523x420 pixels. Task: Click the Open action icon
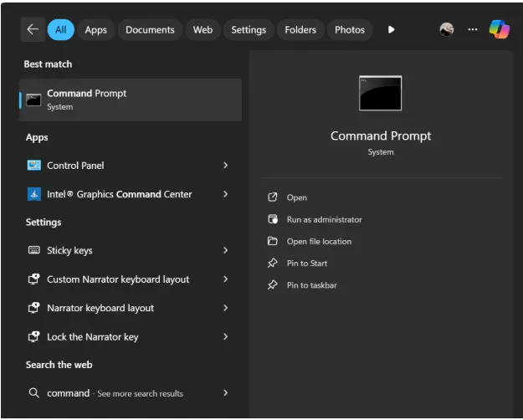pos(273,197)
